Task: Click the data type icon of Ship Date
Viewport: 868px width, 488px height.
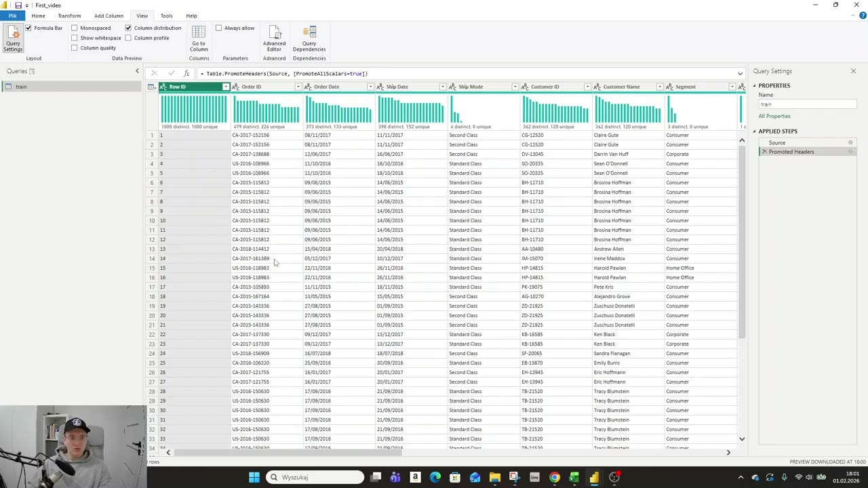Action: click(380, 87)
